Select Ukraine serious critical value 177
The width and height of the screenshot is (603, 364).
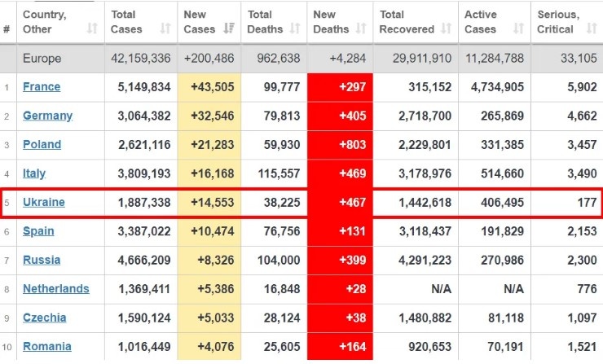click(588, 202)
